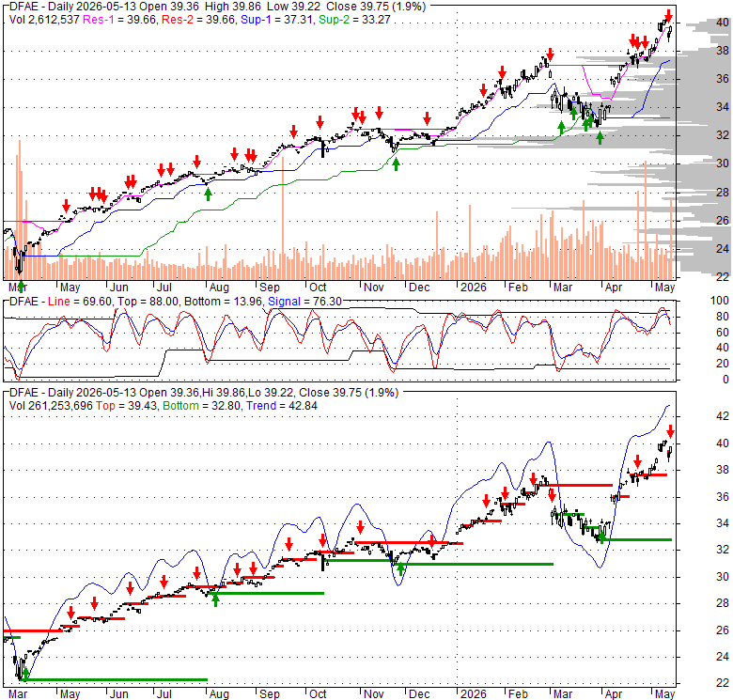Click the green up arrow at March low in bottom chart
733x700 pixels.
coord(25,673)
